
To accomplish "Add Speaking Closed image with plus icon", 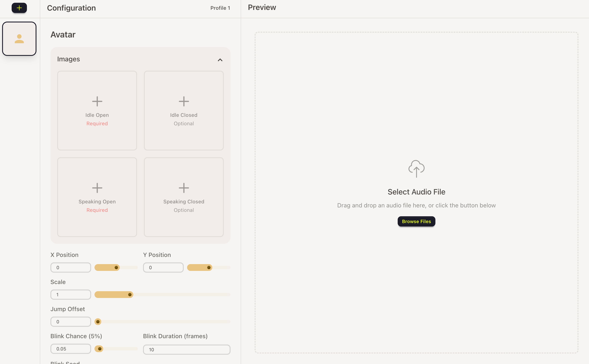I will [184, 188].
